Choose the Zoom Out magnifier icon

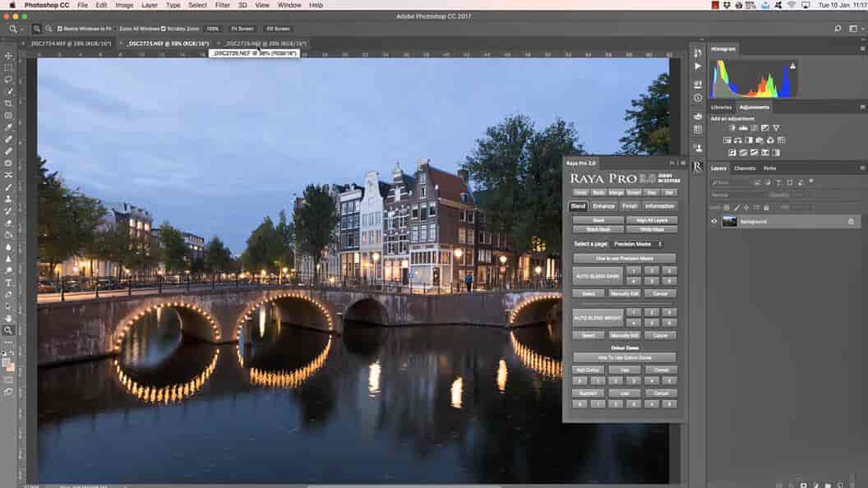(48, 28)
